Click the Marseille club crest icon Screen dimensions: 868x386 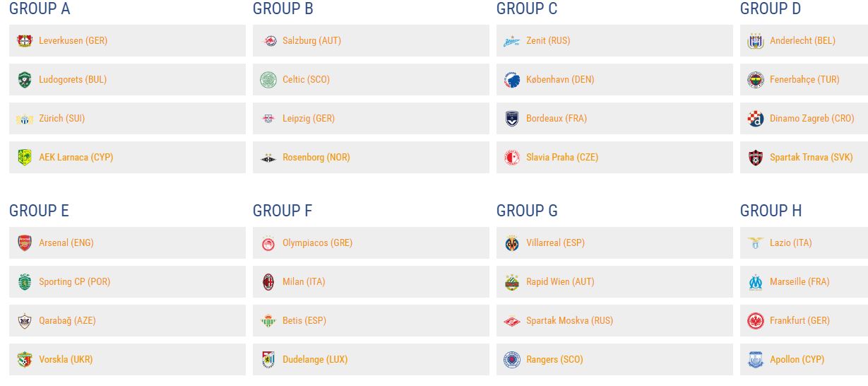756,282
